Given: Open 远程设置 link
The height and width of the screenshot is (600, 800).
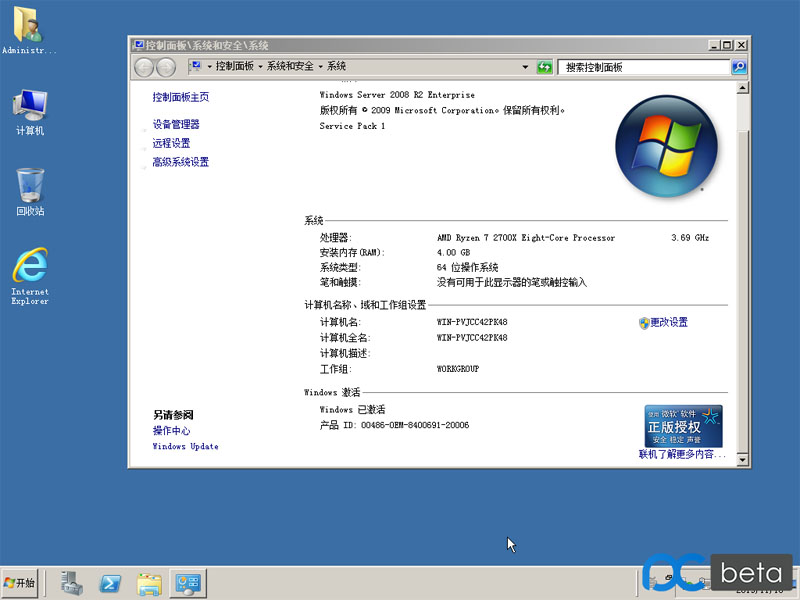Looking at the screenshot, I should [x=171, y=143].
